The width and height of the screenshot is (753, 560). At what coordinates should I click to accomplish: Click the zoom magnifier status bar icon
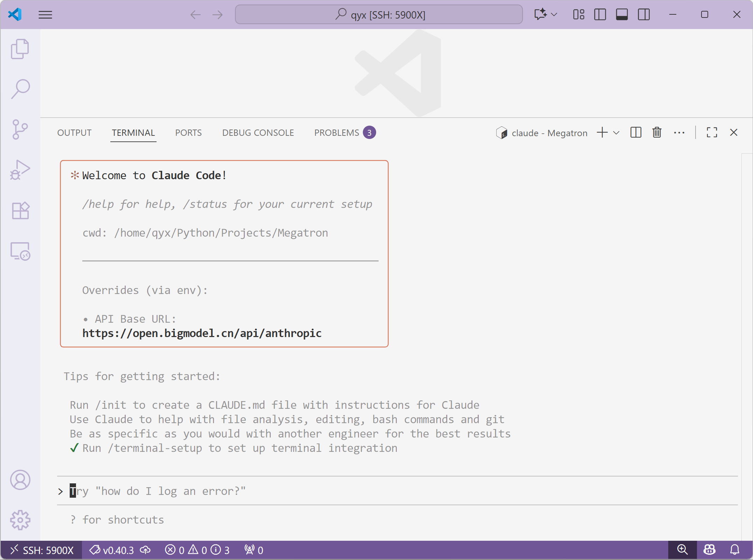point(682,550)
